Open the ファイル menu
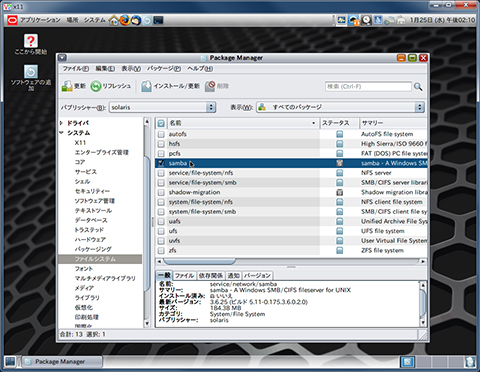The height and width of the screenshot is (372, 480). click(x=76, y=69)
